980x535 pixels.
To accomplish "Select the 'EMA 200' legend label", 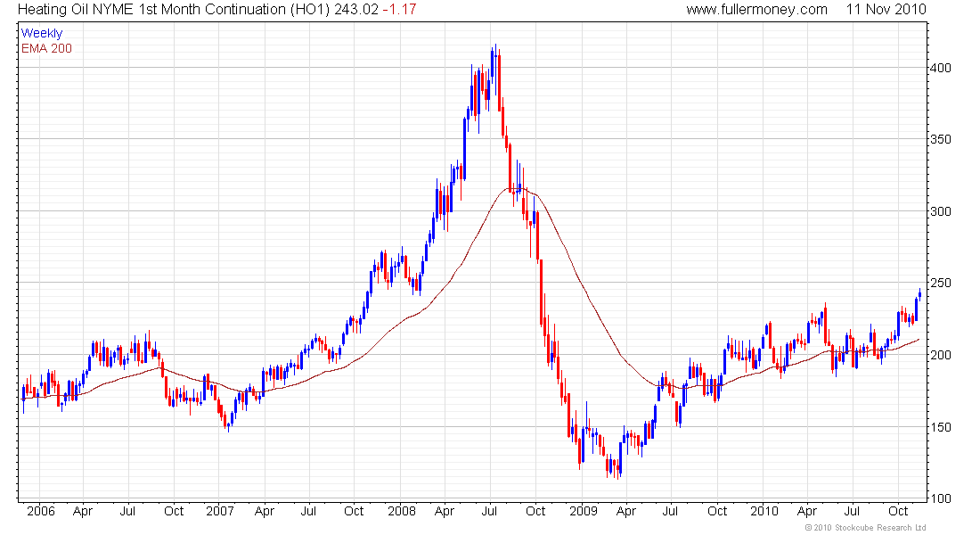I will point(46,48).
